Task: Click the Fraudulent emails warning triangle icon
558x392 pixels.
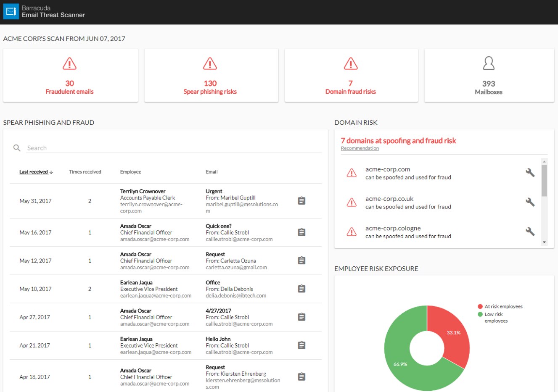Action: click(69, 63)
